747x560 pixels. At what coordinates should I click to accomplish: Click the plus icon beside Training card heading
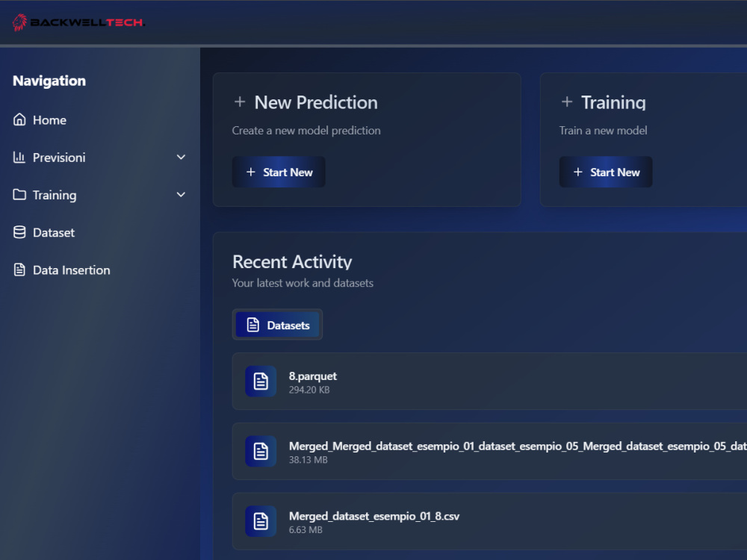click(x=567, y=102)
